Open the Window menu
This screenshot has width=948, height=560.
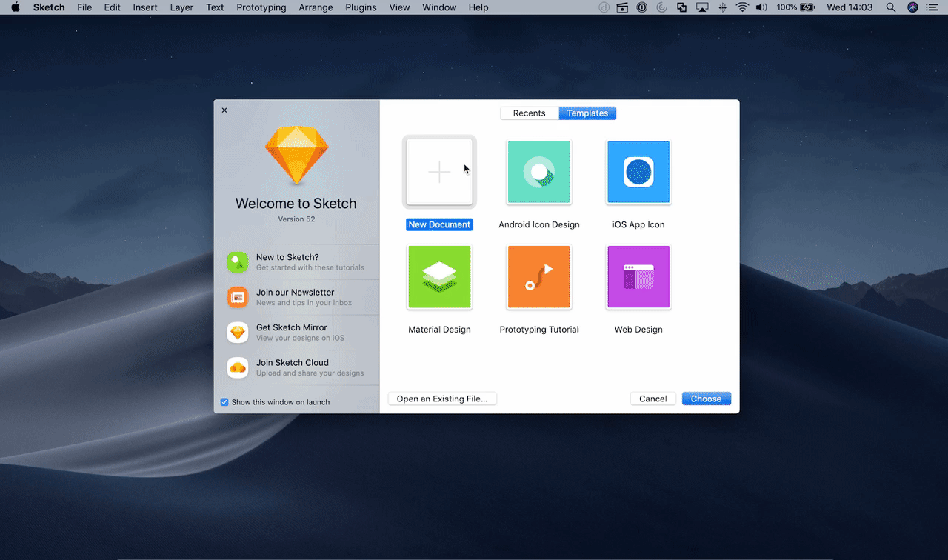[439, 7]
